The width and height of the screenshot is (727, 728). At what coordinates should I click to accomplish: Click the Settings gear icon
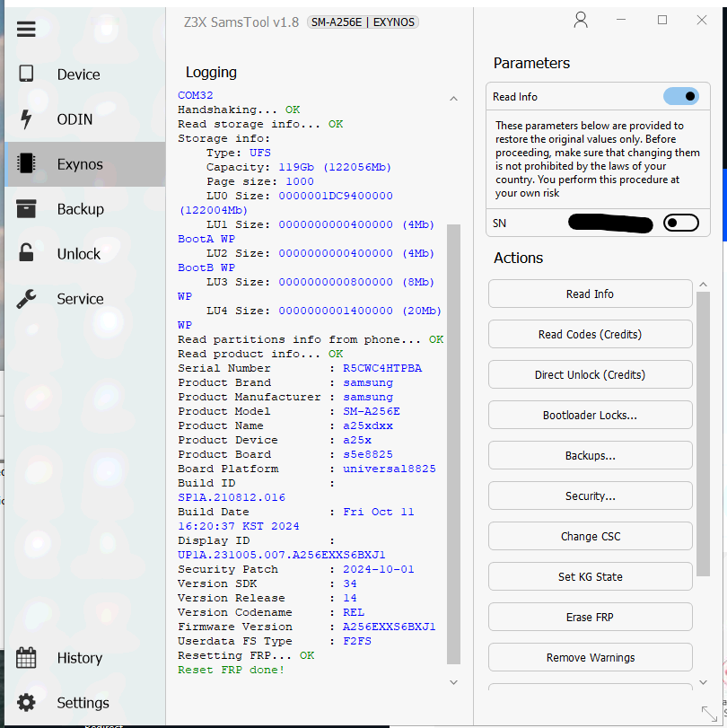(x=26, y=703)
